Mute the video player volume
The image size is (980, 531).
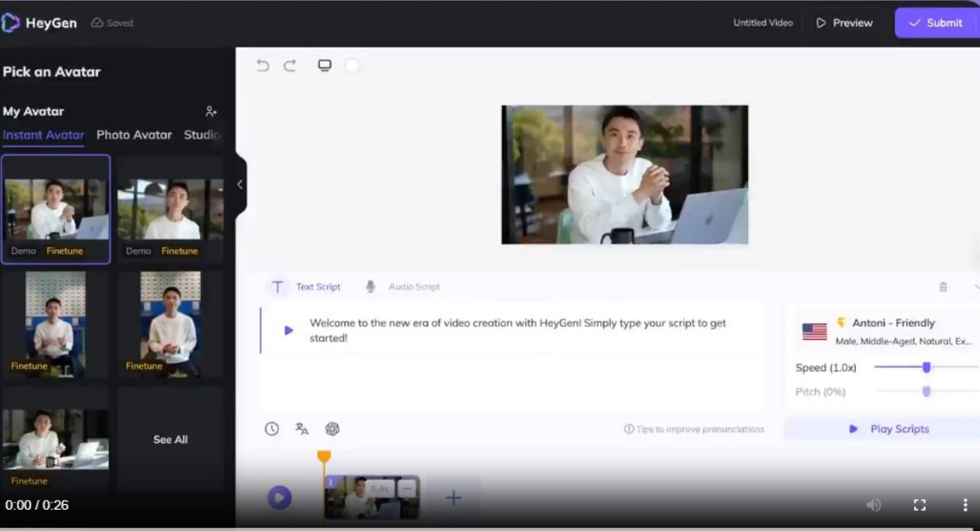coord(874,505)
